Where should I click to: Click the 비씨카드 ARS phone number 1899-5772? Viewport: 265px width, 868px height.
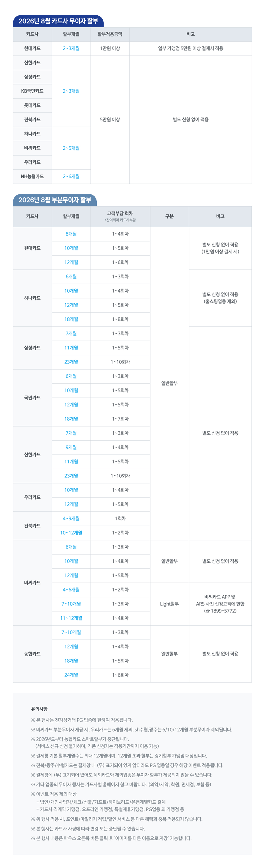[220, 611]
